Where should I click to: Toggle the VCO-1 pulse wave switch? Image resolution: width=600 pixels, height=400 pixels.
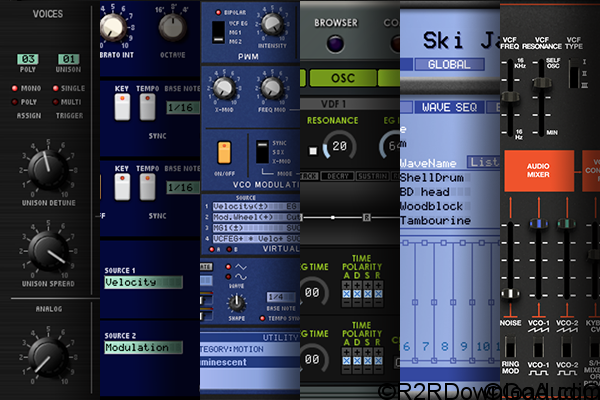coord(538,347)
